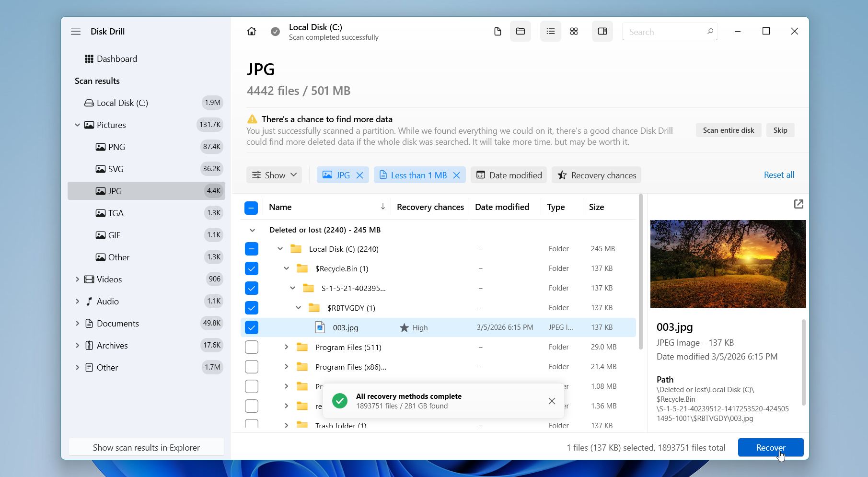Screen dimensions: 868x477
Task: Collapse the Pictures category in sidebar
Action: (x=77, y=125)
